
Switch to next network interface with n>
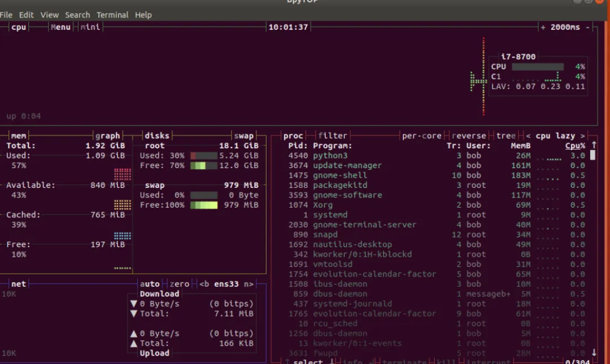[249, 284]
